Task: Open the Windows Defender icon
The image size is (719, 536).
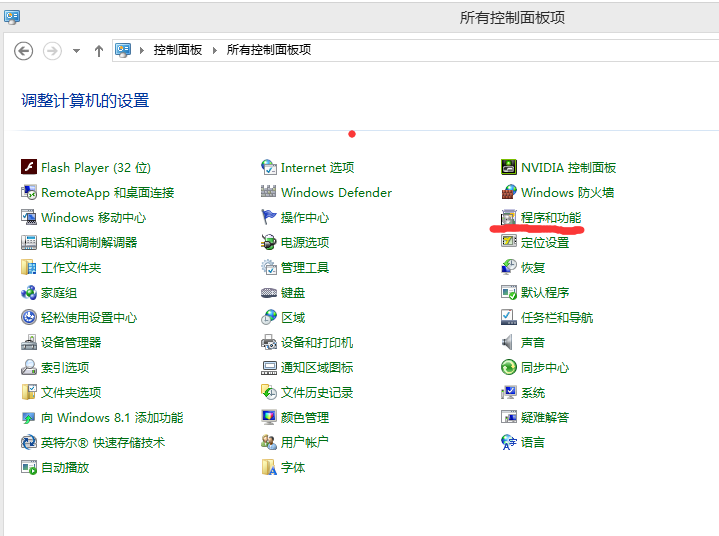Action: coord(269,192)
